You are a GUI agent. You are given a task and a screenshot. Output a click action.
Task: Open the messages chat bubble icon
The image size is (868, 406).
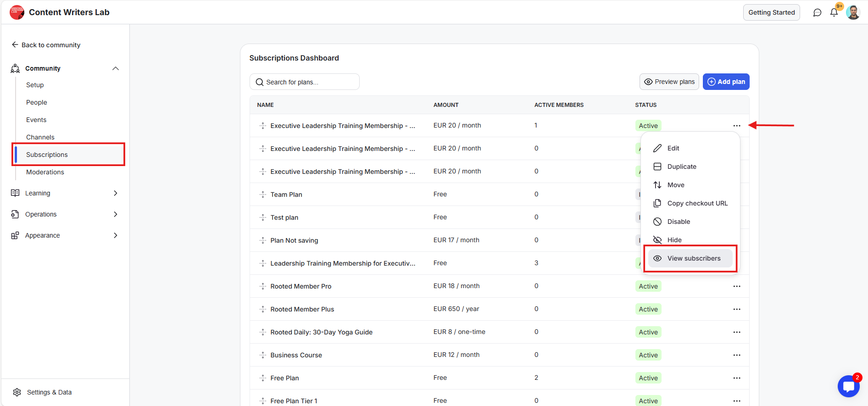[817, 12]
